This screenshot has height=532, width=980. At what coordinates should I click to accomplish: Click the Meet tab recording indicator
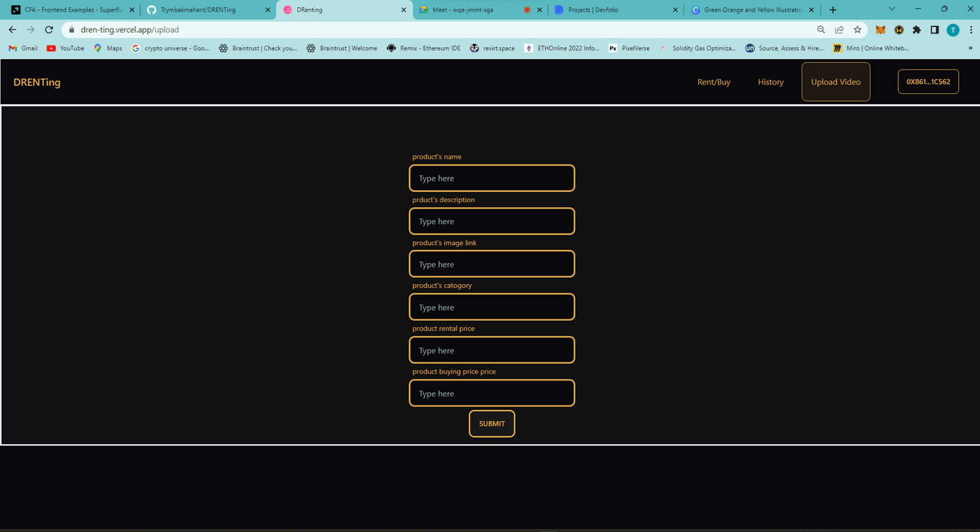pos(527,10)
